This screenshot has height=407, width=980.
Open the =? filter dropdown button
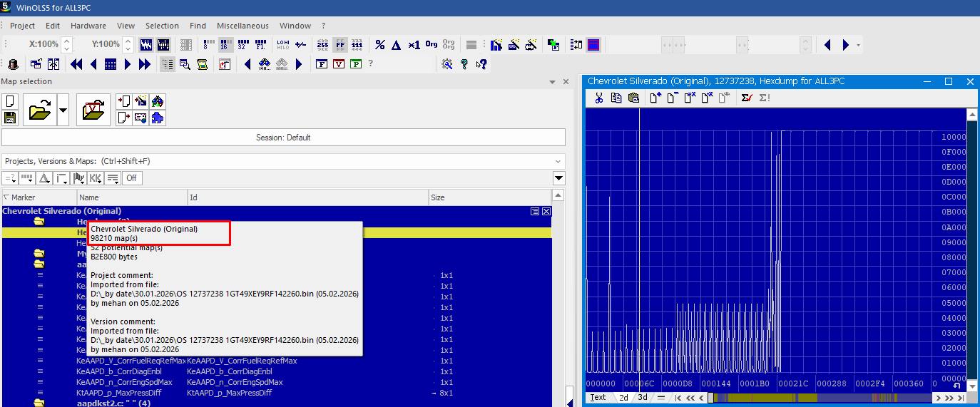coord(10,178)
